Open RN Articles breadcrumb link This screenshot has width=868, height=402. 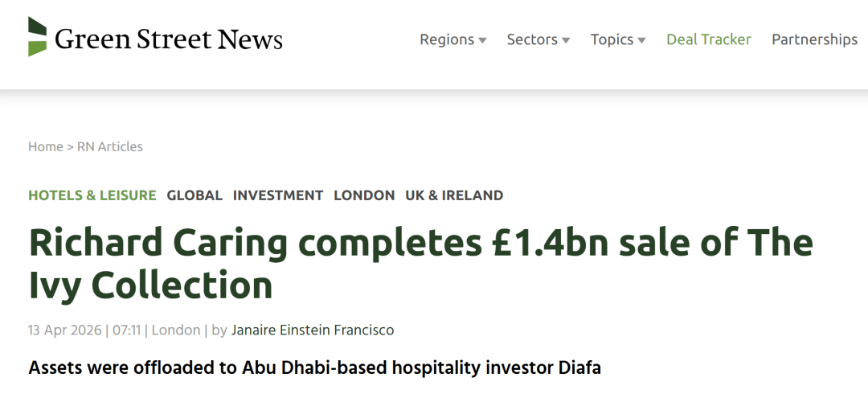[x=110, y=146]
